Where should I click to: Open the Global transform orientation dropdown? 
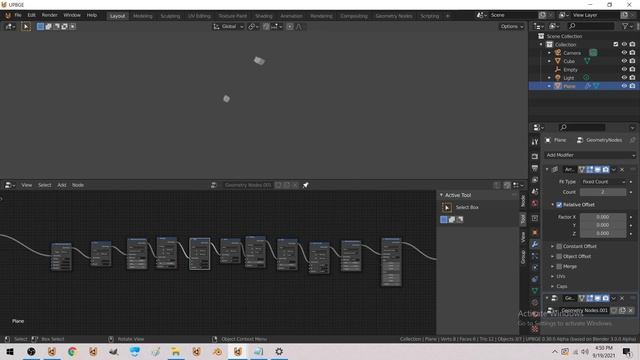(228, 27)
